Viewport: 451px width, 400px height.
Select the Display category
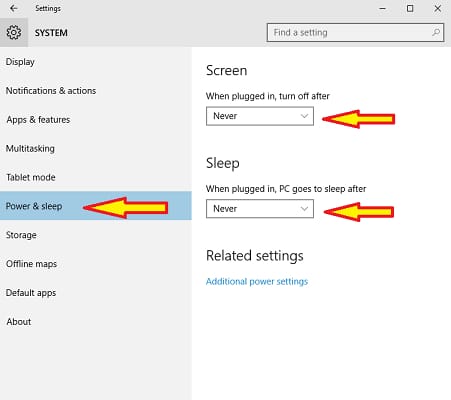pyautogui.click(x=20, y=62)
